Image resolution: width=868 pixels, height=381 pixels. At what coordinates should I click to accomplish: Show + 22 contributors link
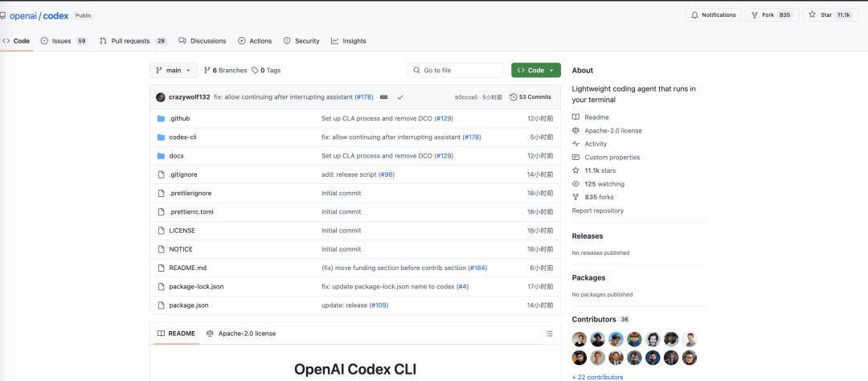(x=597, y=377)
